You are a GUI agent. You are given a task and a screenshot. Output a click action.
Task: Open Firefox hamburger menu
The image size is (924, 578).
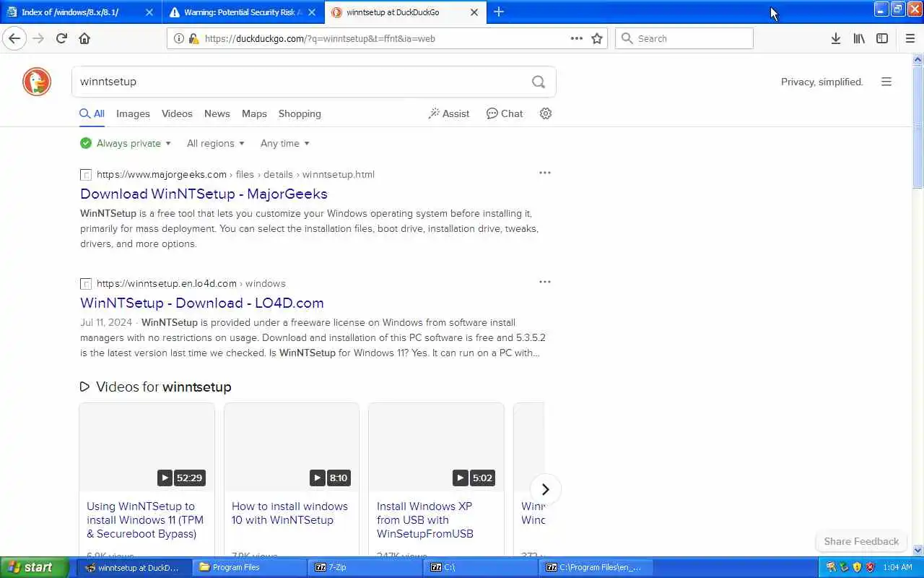click(x=910, y=38)
